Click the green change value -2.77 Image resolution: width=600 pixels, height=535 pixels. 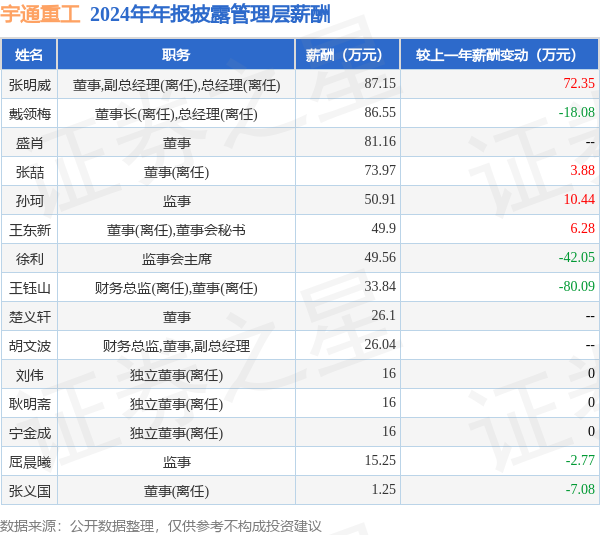coord(580,460)
